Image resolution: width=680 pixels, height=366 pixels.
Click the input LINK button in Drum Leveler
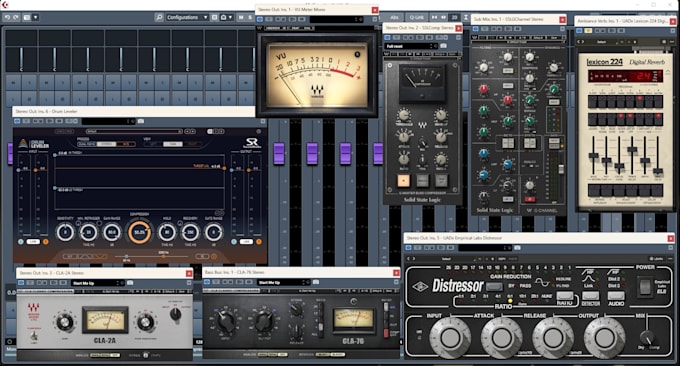33,242
